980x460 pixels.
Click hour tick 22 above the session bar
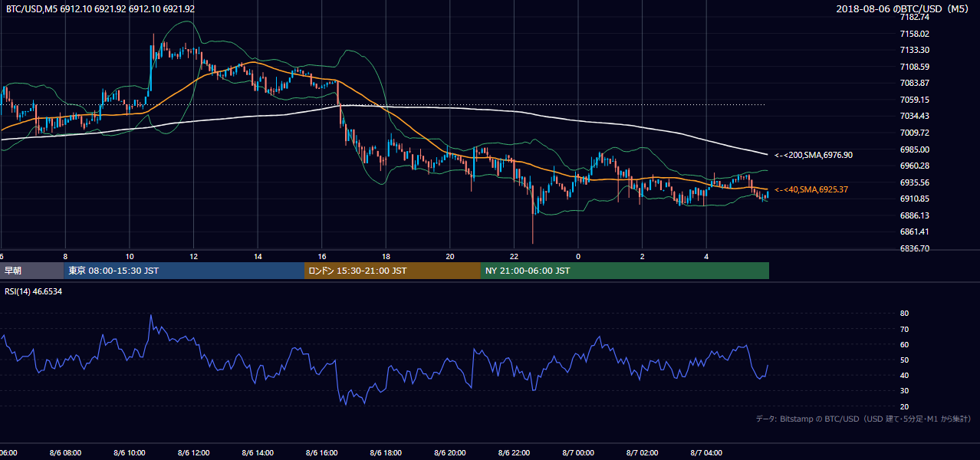point(515,256)
